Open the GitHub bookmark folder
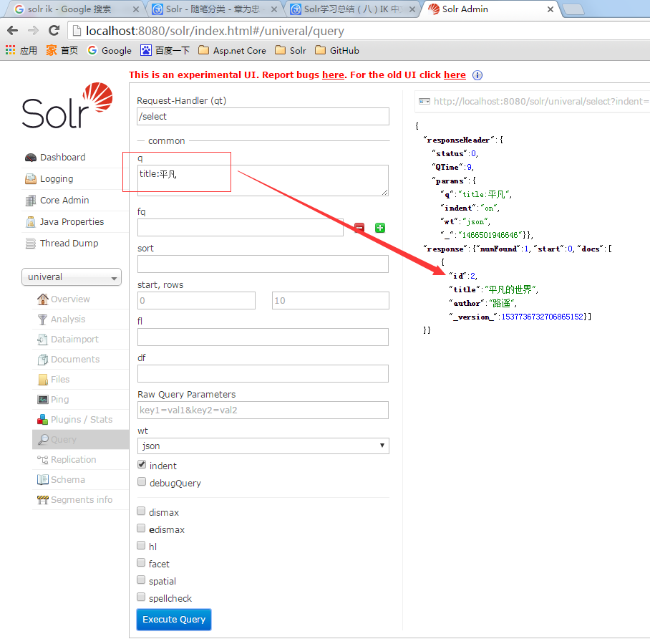This screenshot has height=644, width=650. tap(337, 51)
